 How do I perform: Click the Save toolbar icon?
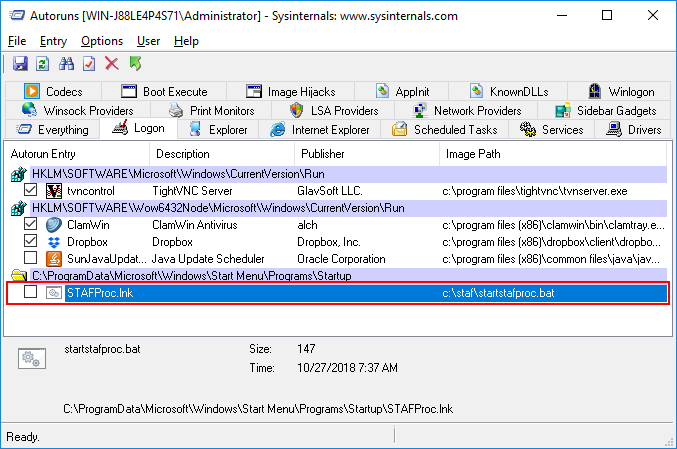(x=20, y=64)
